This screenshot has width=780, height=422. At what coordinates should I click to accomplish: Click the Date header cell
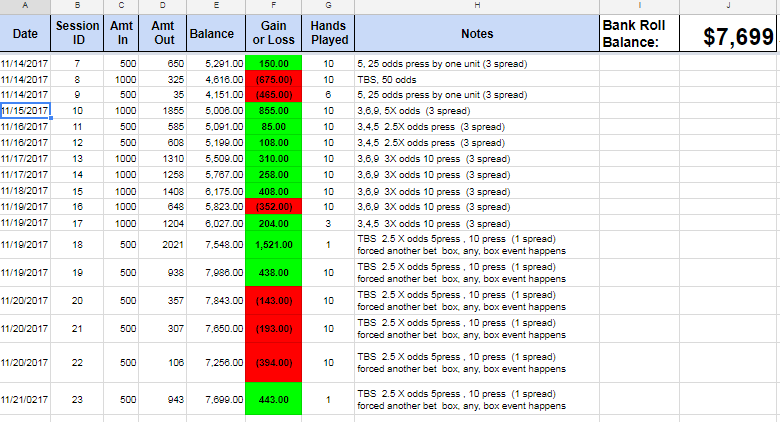(25, 34)
